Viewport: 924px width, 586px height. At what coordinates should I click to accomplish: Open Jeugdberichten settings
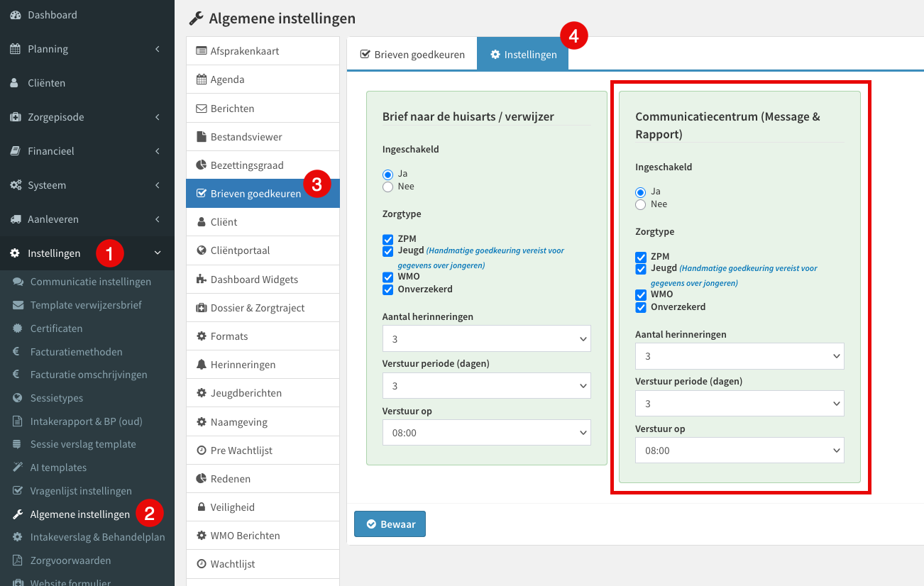pos(263,393)
